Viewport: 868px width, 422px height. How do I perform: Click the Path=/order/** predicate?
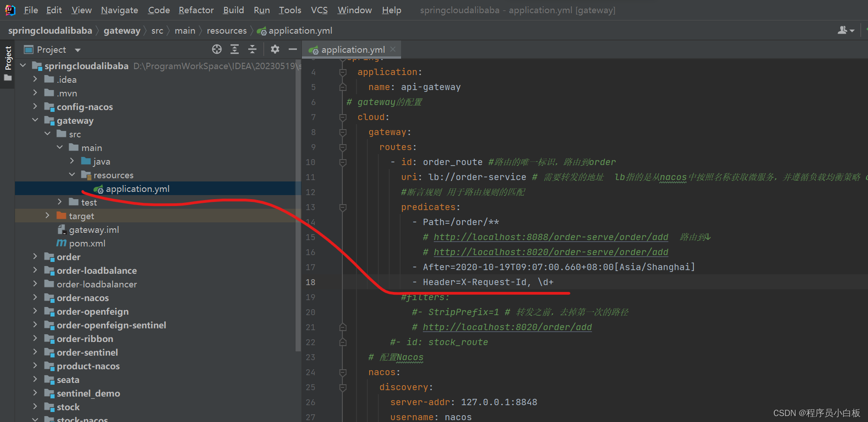click(x=461, y=222)
